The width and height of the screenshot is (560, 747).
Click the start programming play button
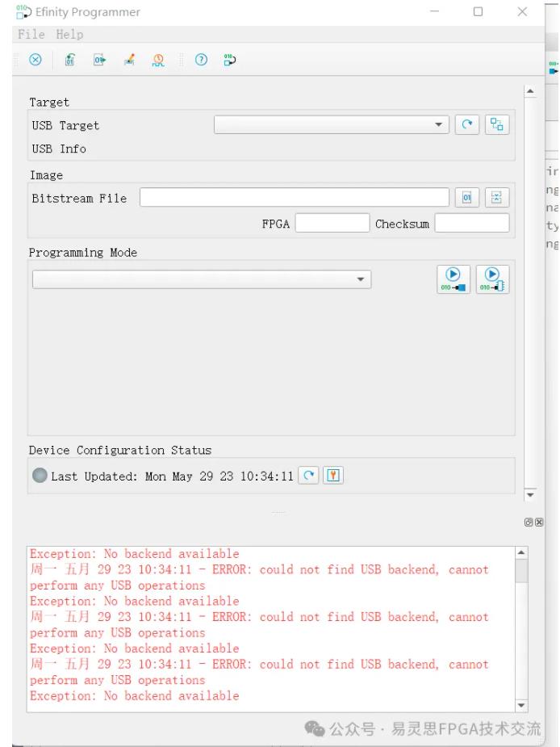pos(453,279)
